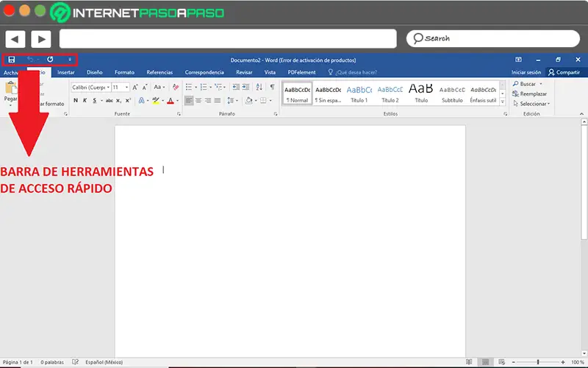The width and height of the screenshot is (588, 368).
Task: Switch to the Vista tab
Action: click(270, 72)
